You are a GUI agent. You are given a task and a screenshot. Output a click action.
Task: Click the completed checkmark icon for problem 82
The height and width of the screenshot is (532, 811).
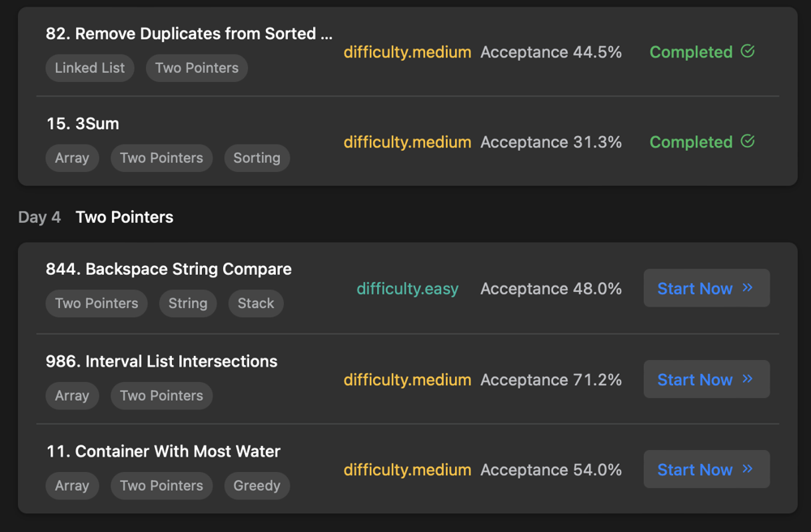tap(748, 51)
